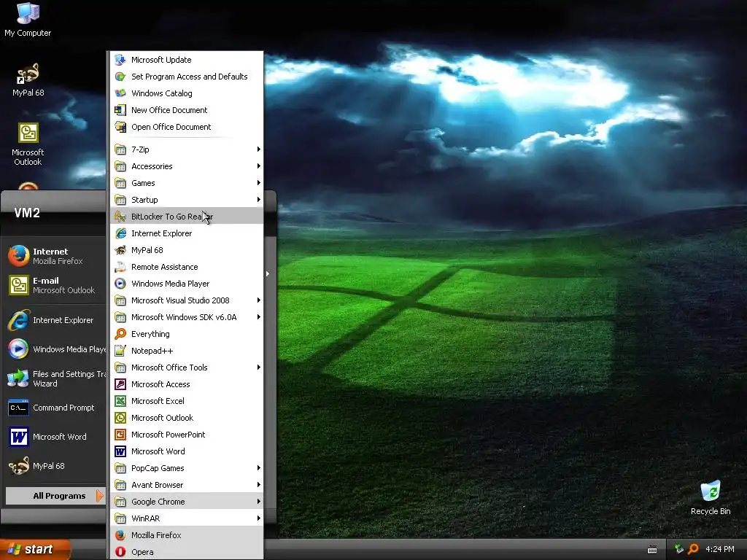Launch Internet Explorer from Start menu left pane
Viewport: 747px width, 560px height.
[x=56, y=320]
